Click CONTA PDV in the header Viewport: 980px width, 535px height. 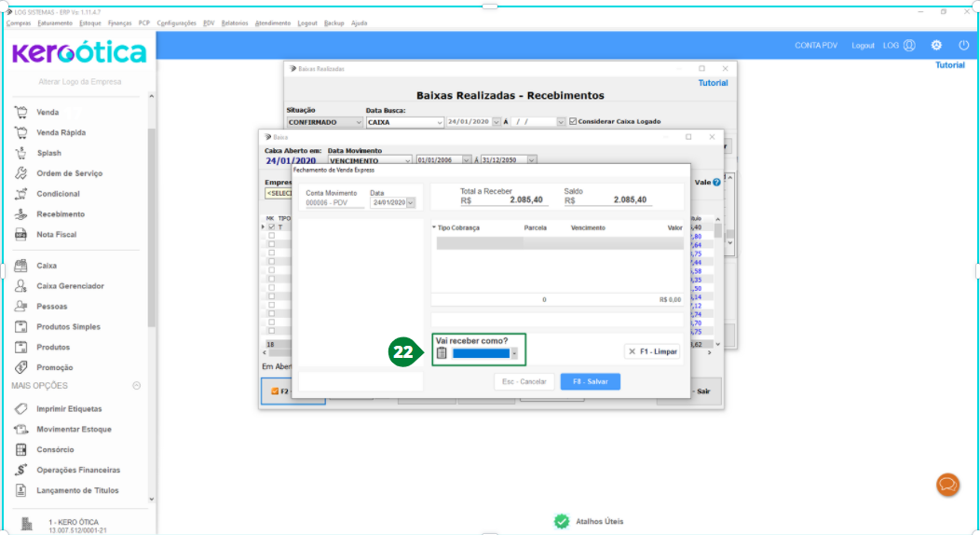pyautogui.click(x=816, y=46)
